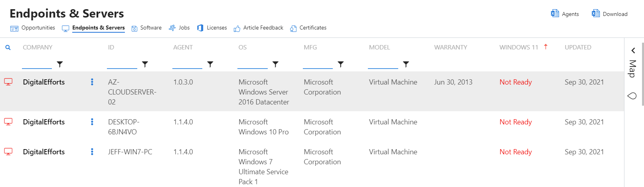Click Microsoft Windows 10 Pro cell
The image size is (644, 187).
point(263,127)
